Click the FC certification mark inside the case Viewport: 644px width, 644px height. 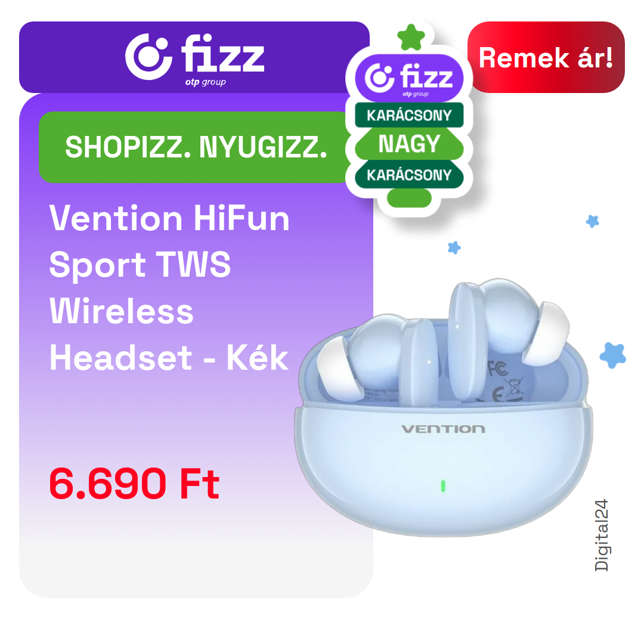497,369
